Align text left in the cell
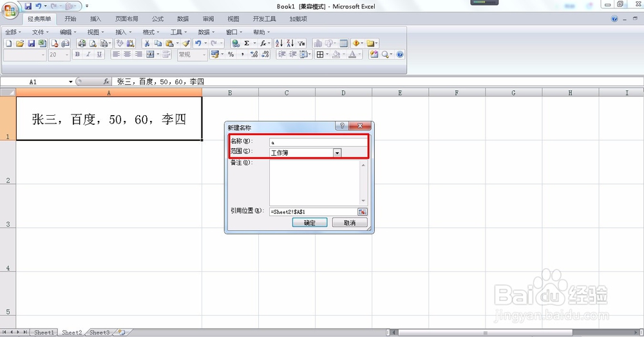 click(116, 54)
